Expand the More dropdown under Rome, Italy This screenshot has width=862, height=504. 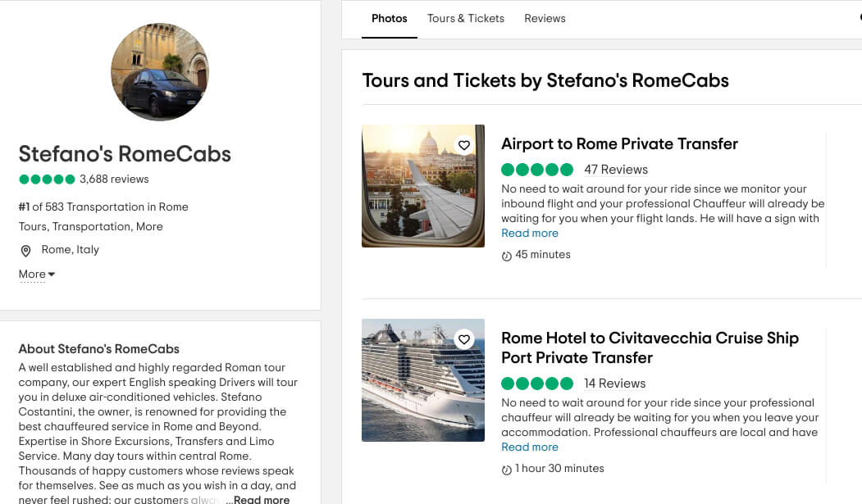click(x=37, y=274)
